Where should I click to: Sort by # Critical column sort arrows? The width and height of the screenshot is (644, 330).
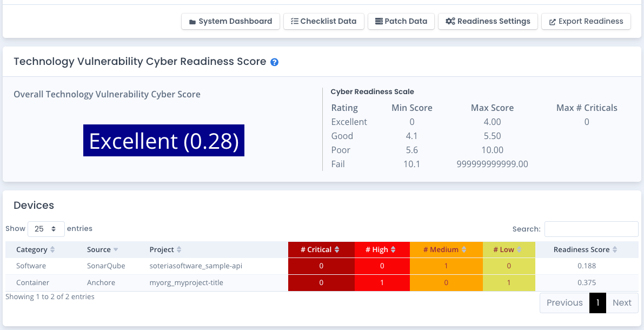click(337, 249)
